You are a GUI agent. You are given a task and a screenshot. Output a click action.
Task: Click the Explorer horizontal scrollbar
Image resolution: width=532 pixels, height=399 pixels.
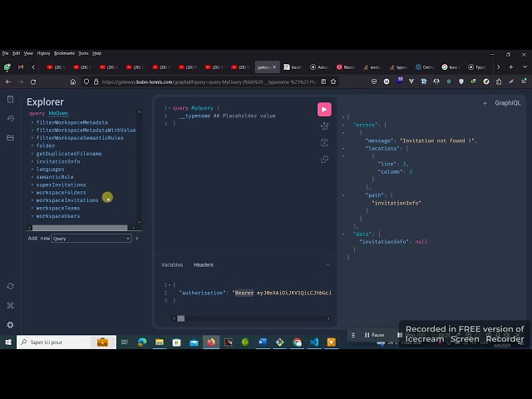point(80,228)
